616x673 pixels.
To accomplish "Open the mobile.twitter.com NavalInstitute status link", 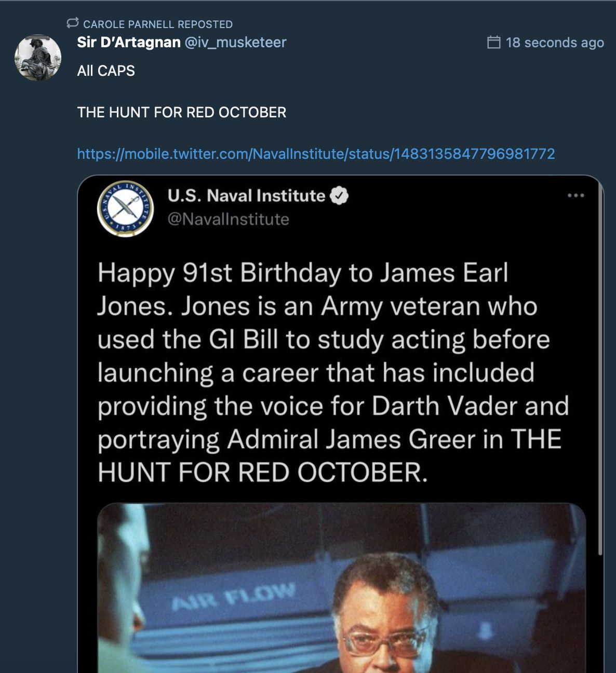I will 316,154.
